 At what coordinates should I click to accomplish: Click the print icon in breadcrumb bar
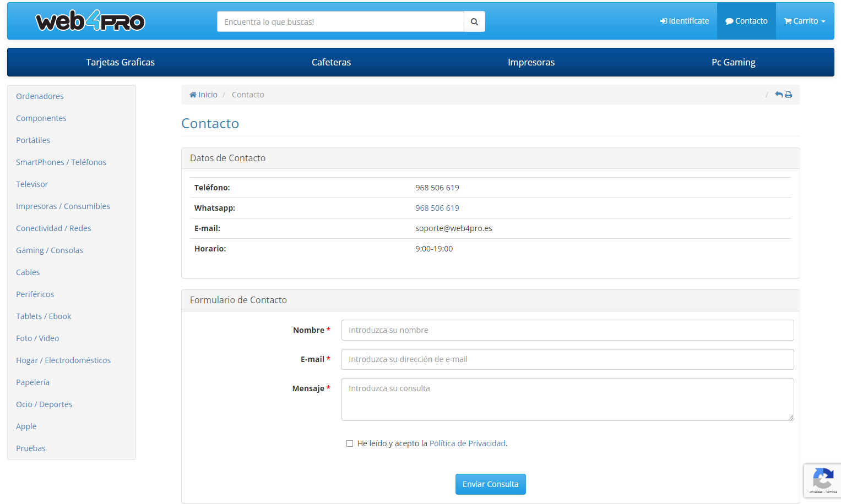[789, 95]
